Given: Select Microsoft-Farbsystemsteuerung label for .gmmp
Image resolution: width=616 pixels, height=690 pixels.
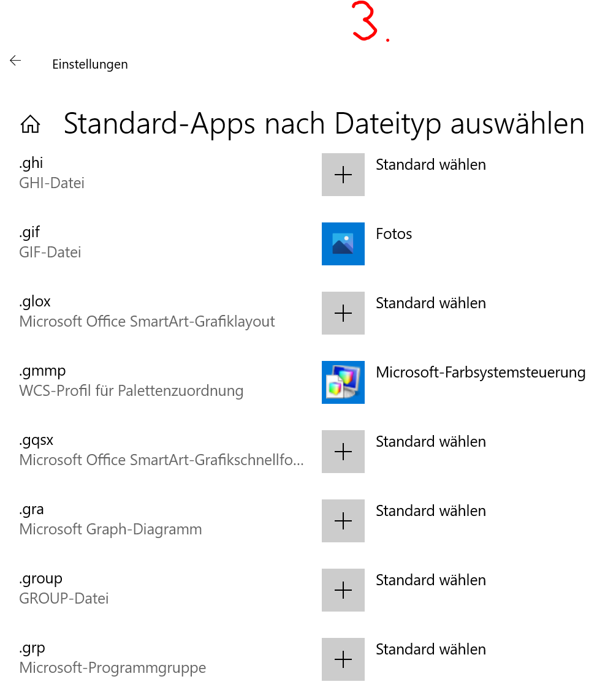Looking at the screenshot, I should [x=481, y=373].
